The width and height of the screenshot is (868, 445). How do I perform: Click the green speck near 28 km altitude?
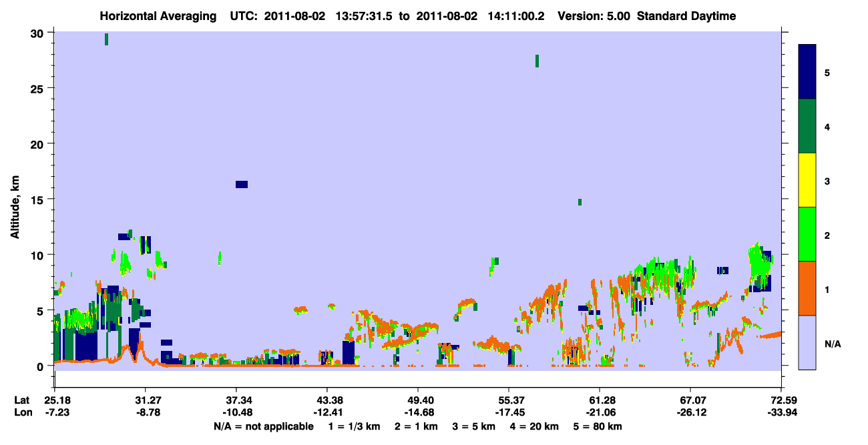(537, 61)
